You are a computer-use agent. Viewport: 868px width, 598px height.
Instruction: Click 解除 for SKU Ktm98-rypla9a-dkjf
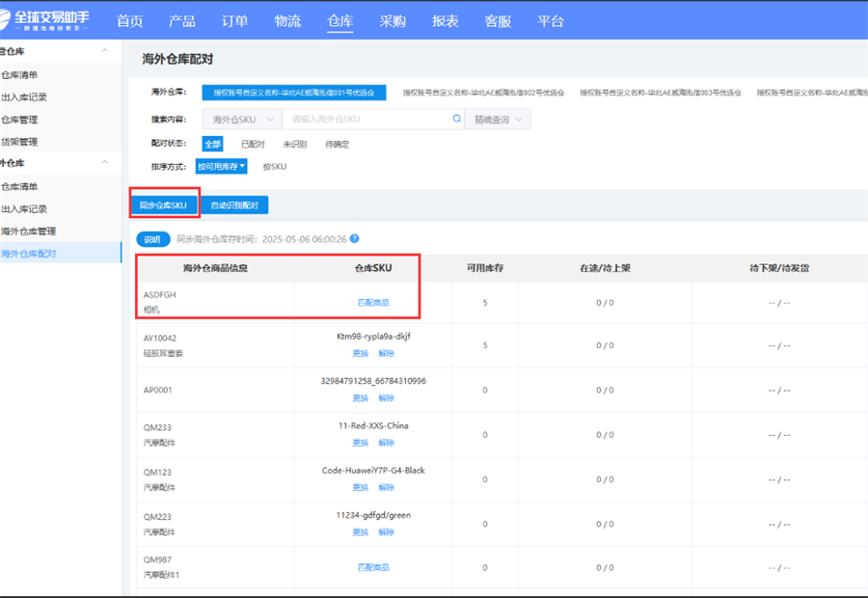387,353
